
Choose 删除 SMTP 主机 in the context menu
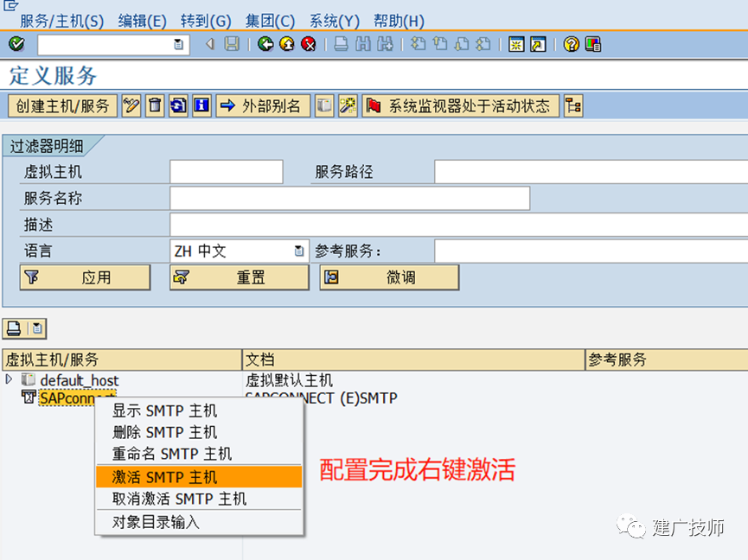(x=199, y=432)
